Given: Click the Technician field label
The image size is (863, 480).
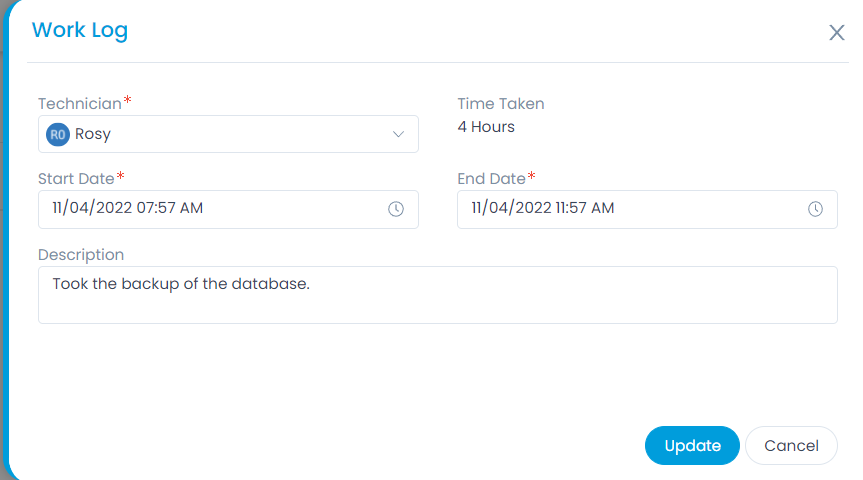Looking at the screenshot, I should pyautogui.click(x=80, y=103).
